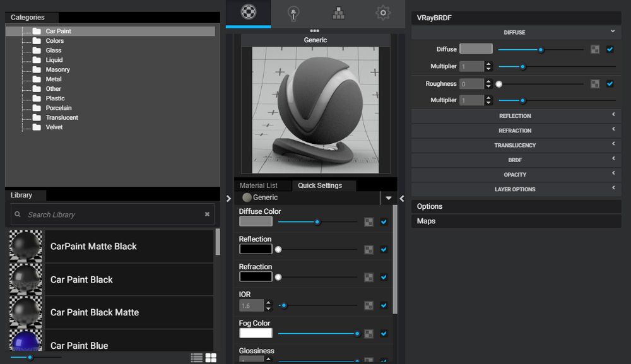Switch library to list view icon

(197, 358)
